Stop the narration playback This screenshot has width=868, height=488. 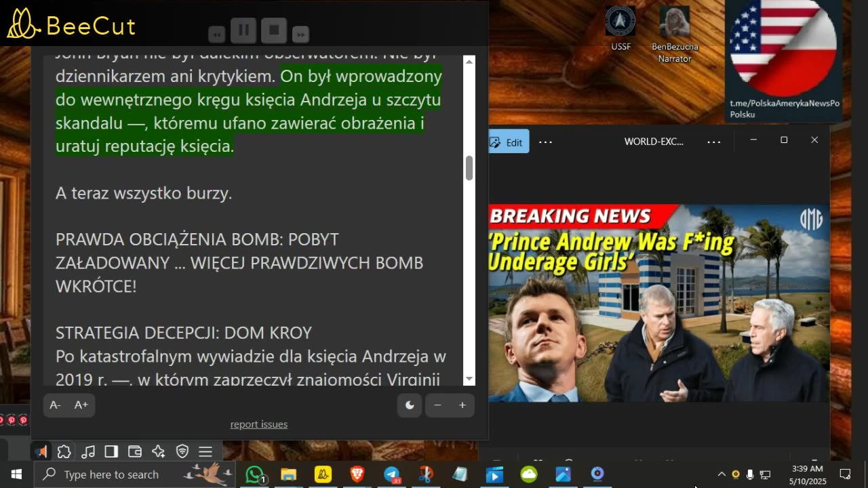(x=274, y=30)
